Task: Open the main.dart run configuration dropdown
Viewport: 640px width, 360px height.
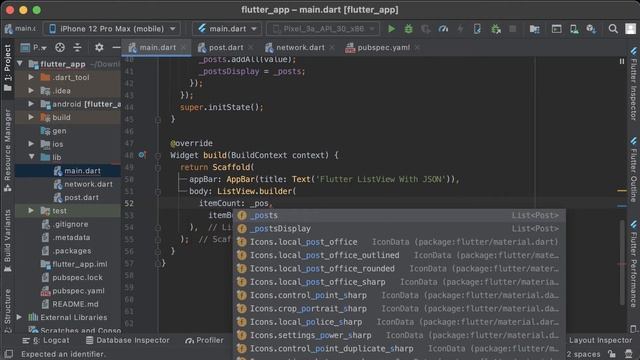Action: coord(227,29)
